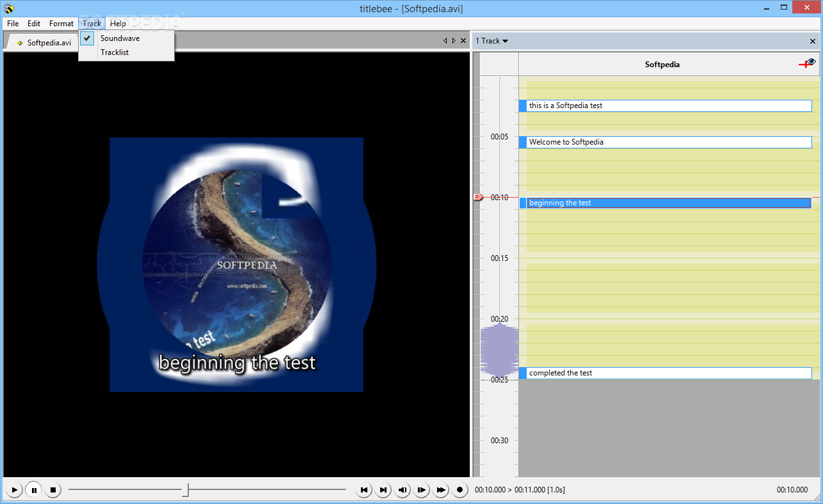Stop the video playback
The height and width of the screenshot is (504, 823).
pos(53,490)
